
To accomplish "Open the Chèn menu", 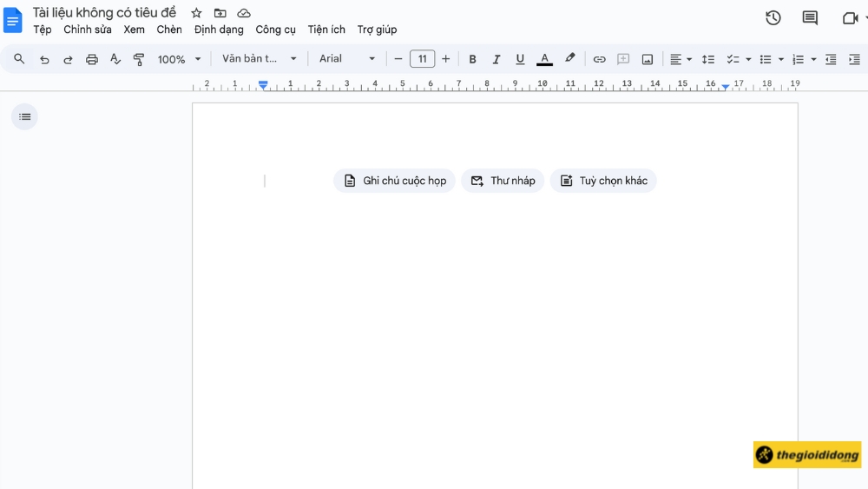I will click(169, 30).
